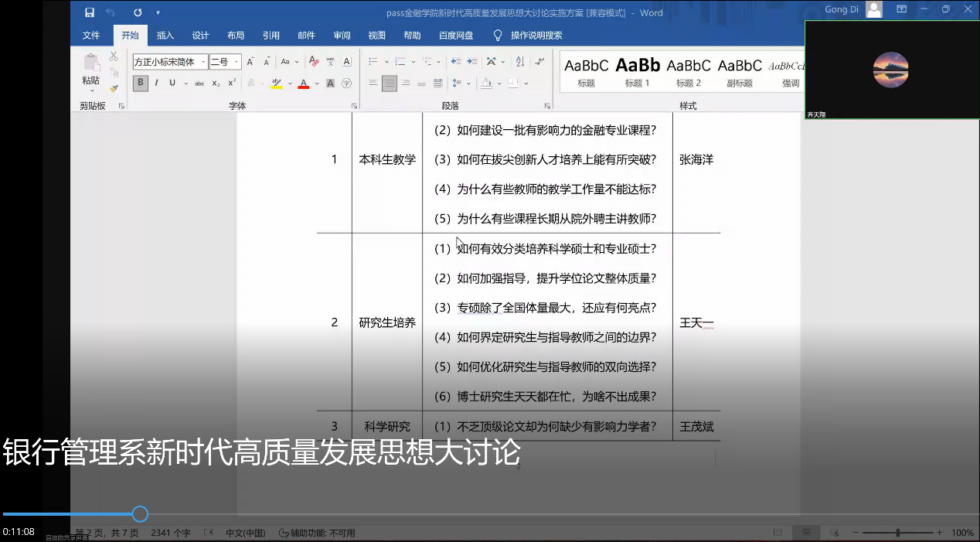Screen dimensions: 980x542
Task: Toggle the bulleted list
Action: (x=372, y=61)
